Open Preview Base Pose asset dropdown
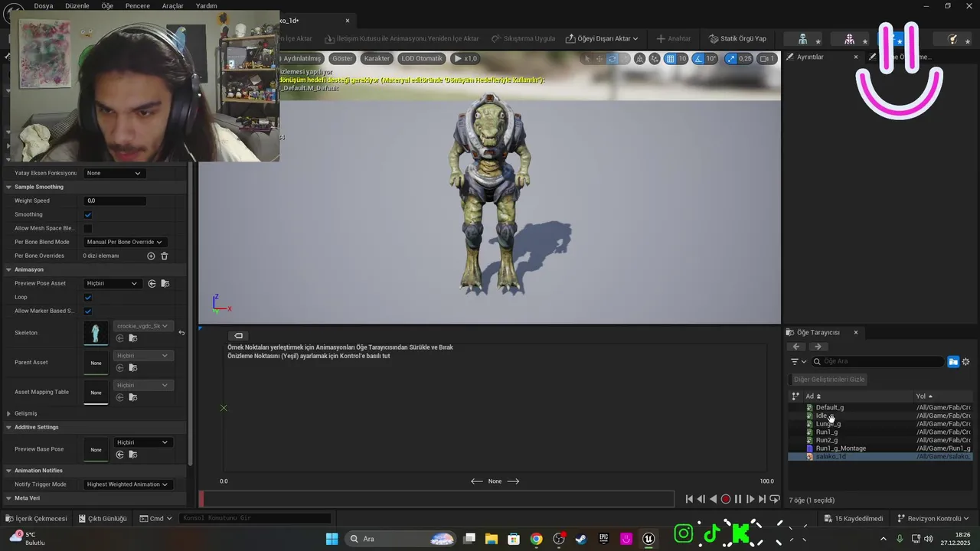The height and width of the screenshot is (551, 980). (142, 442)
